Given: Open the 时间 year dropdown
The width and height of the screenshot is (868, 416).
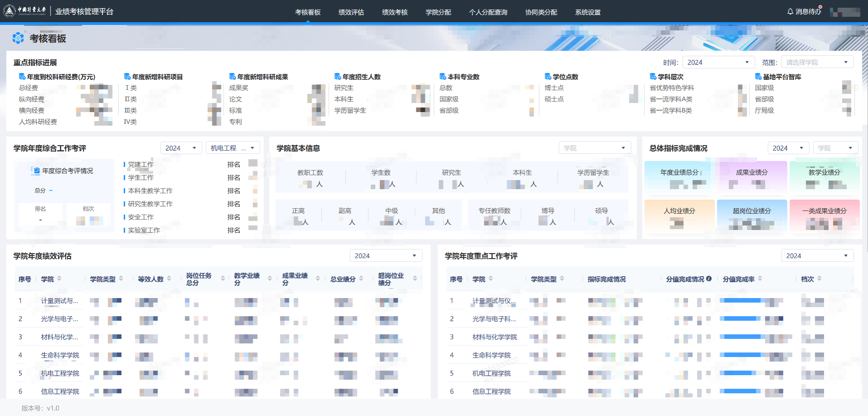Looking at the screenshot, I should pos(718,63).
